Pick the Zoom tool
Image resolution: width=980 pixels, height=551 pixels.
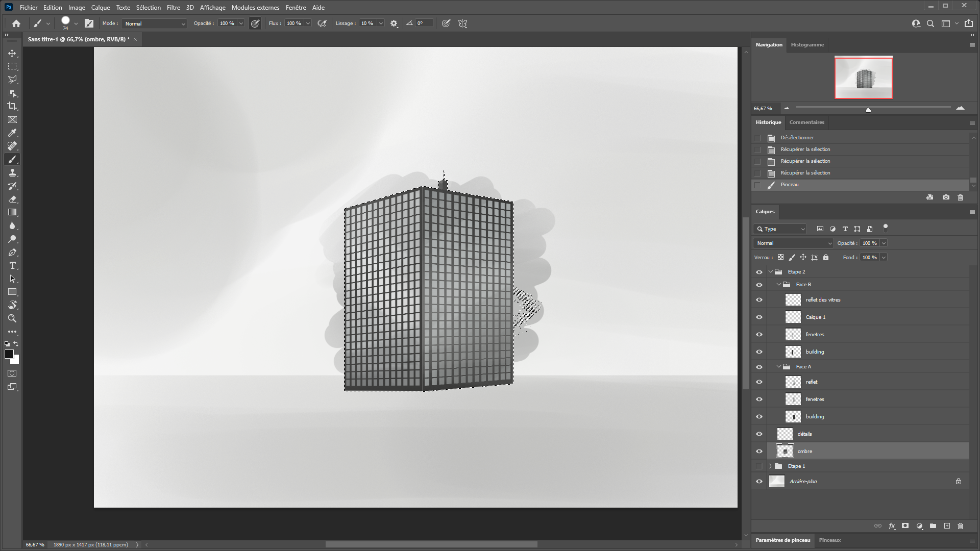coord(12,318)
